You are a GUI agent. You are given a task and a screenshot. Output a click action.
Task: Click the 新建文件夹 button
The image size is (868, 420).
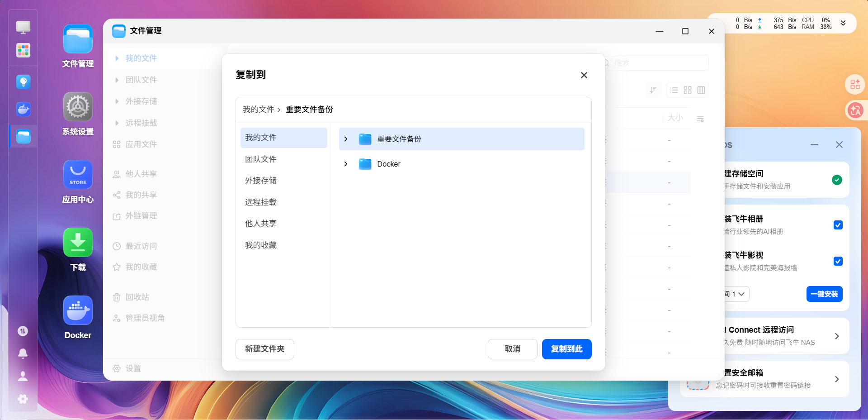point(265,349)
